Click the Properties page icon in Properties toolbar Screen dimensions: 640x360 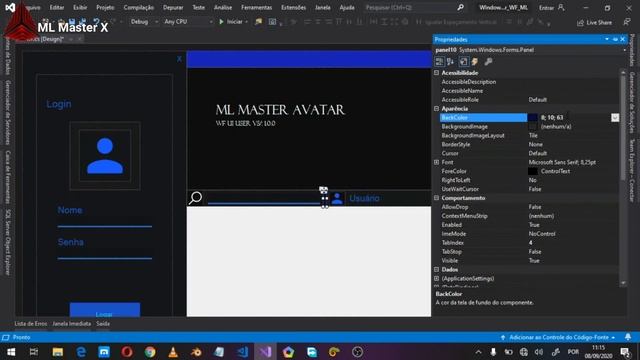[x=464, y=62]
